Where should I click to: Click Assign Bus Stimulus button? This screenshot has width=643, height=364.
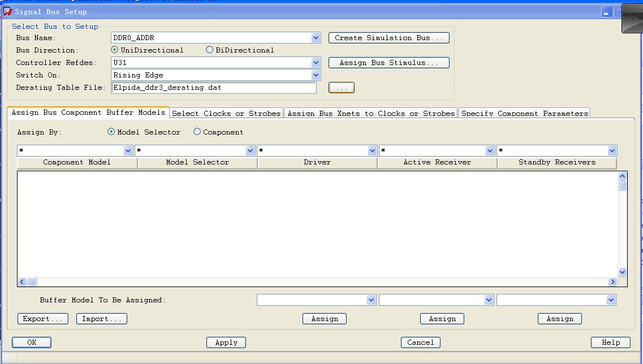[x=389, y=63]
